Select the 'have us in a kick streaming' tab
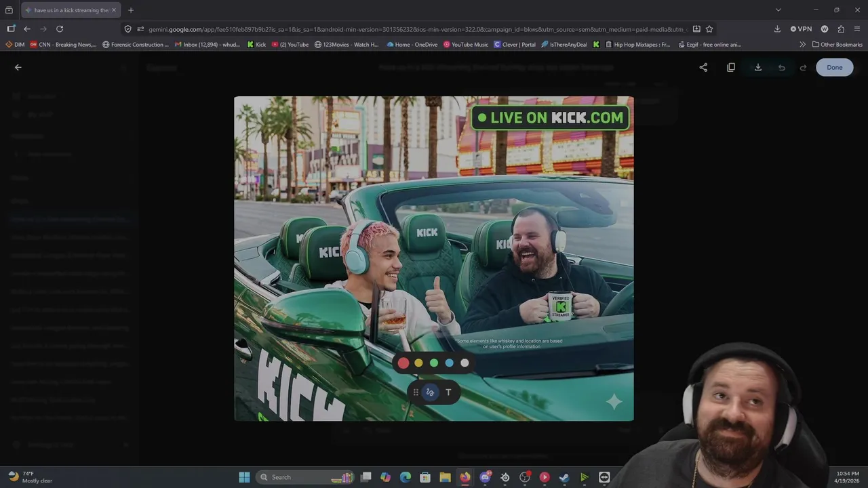Image resolution: width=868 pixels, height=488 pixels. pos(71,10)
